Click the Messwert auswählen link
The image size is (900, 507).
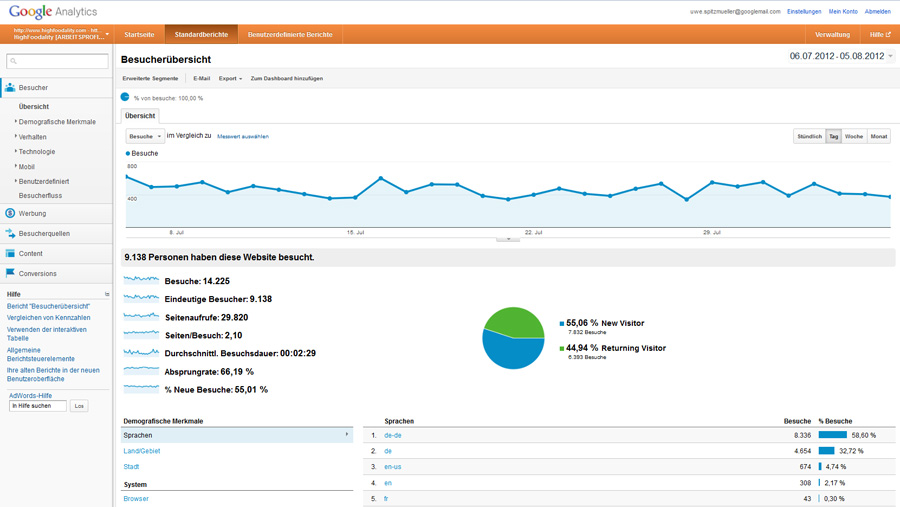coord(243,137)
